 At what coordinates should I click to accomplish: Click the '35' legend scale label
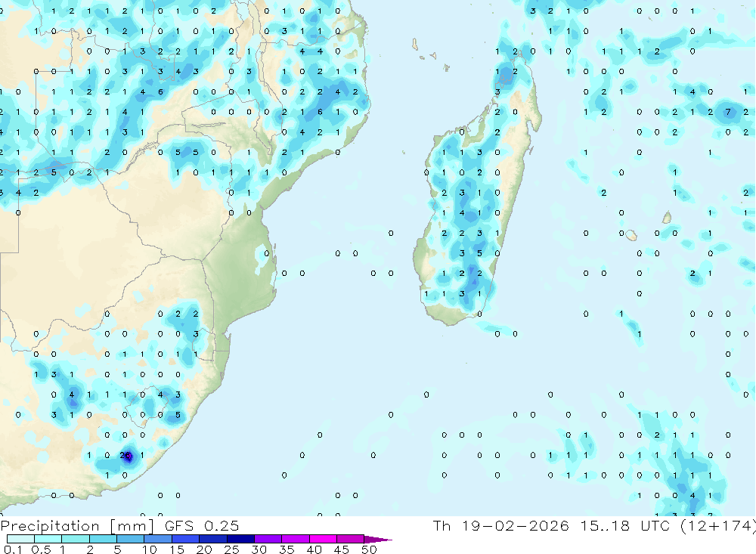pos(287,549)
